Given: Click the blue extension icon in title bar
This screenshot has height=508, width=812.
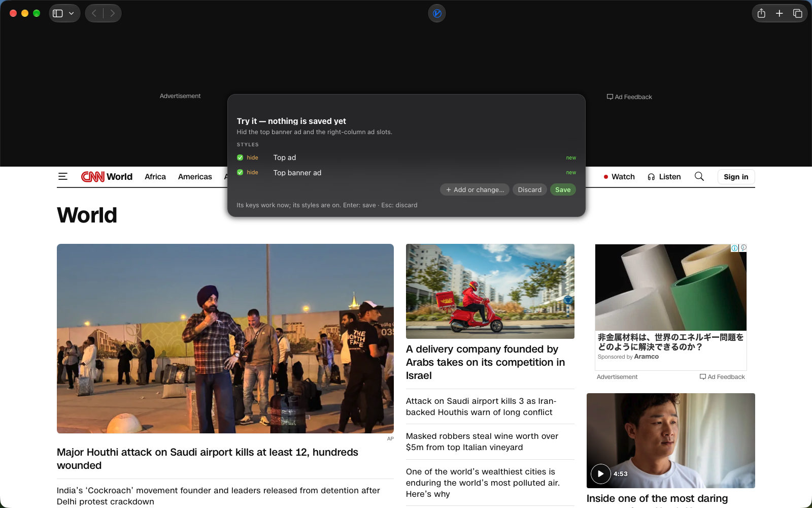Looking at the screenshot, I should point(437,13).
